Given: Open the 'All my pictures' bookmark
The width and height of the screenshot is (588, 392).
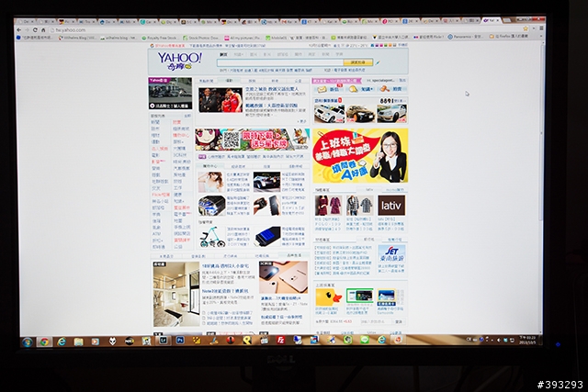Looking at the screenshot, I should [x=243, y=38].
